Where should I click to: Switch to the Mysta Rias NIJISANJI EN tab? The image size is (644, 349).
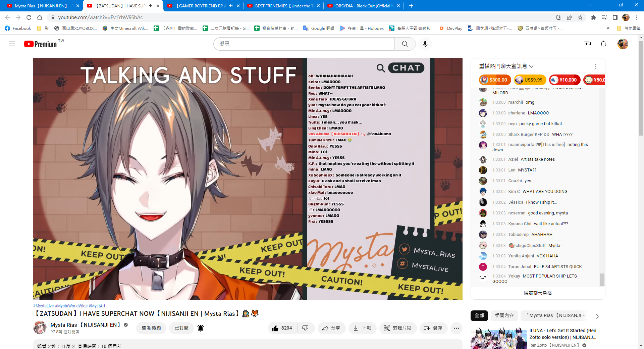(x=43, y=6)
